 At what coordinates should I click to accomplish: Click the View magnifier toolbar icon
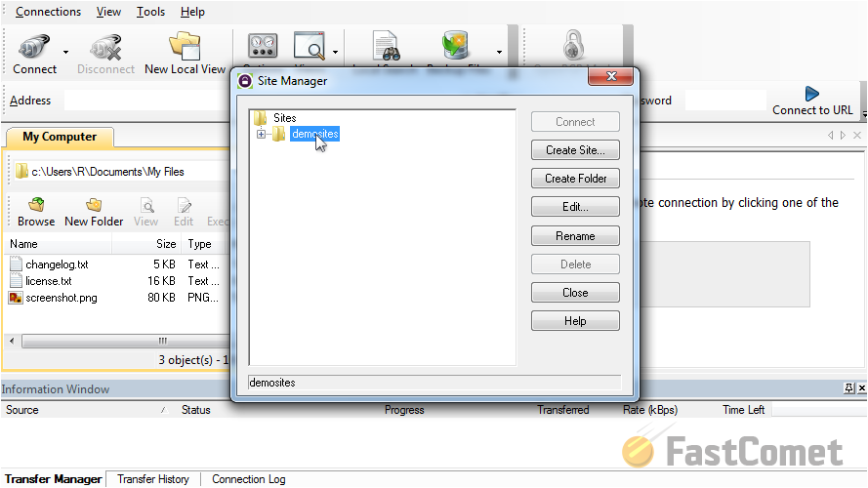309,46
